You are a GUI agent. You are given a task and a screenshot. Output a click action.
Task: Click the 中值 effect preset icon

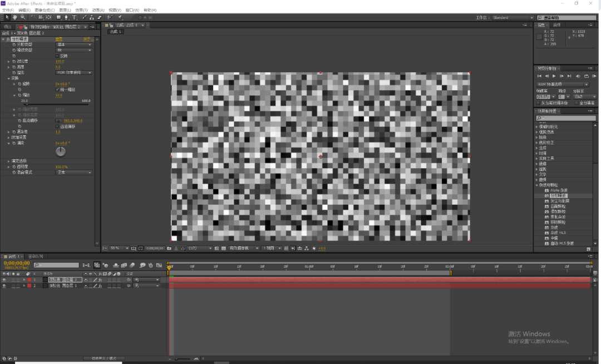[546, 238]
